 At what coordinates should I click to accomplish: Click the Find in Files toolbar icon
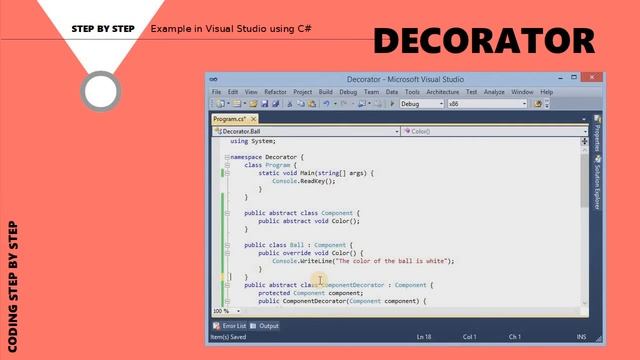pos(537,104)
